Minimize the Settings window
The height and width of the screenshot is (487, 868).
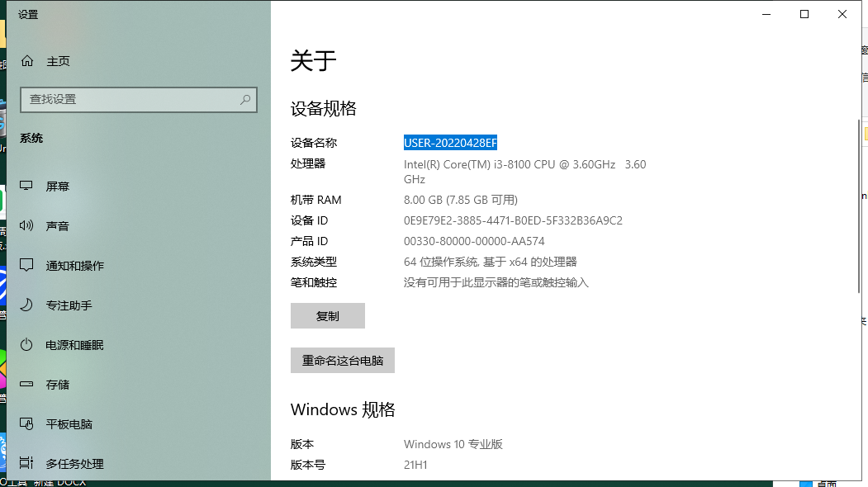(x=766, y=14)
